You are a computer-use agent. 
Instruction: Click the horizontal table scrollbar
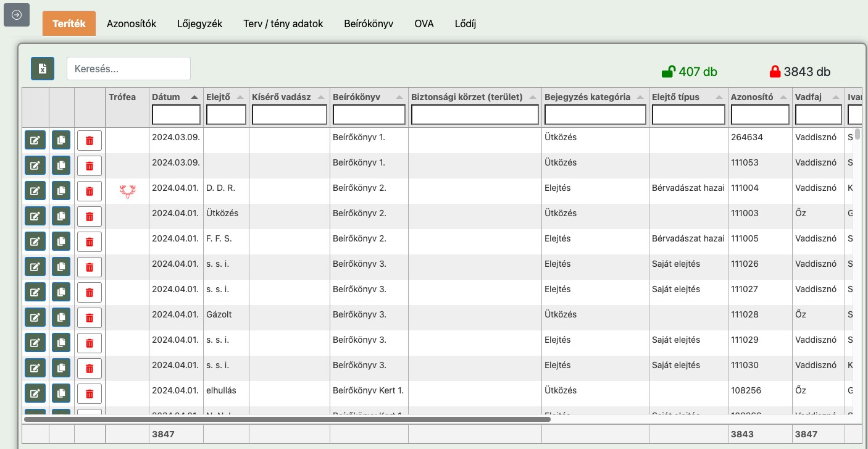tap(287, 419)
